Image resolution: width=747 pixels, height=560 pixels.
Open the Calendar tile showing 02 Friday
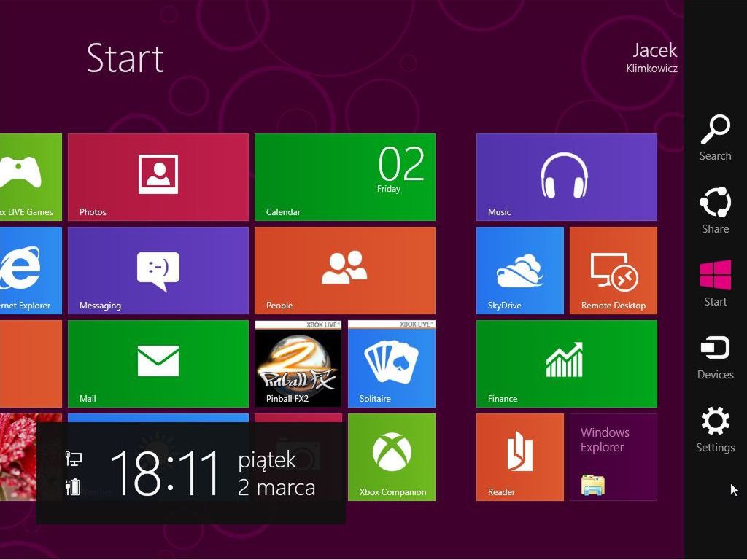point(345,177)
